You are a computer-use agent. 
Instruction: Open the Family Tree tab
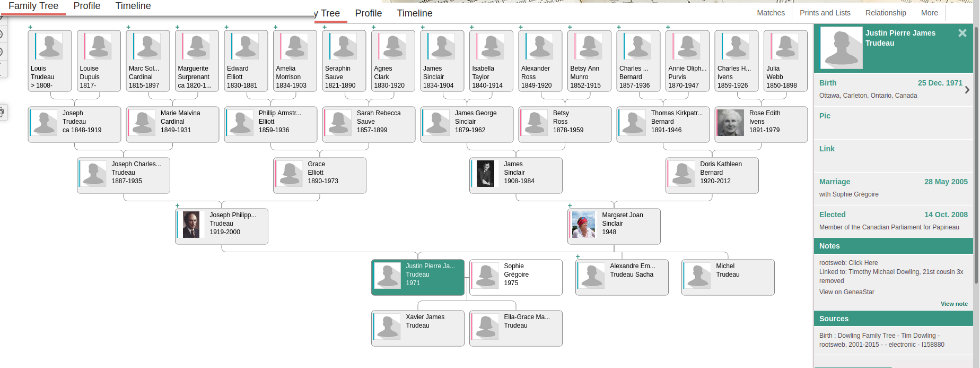33,6
